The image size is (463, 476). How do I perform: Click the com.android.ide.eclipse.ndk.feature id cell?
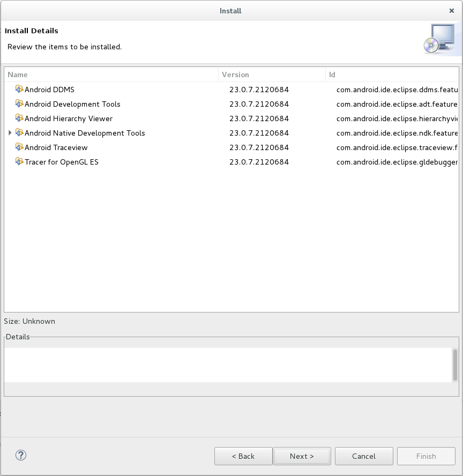(397, 133)
